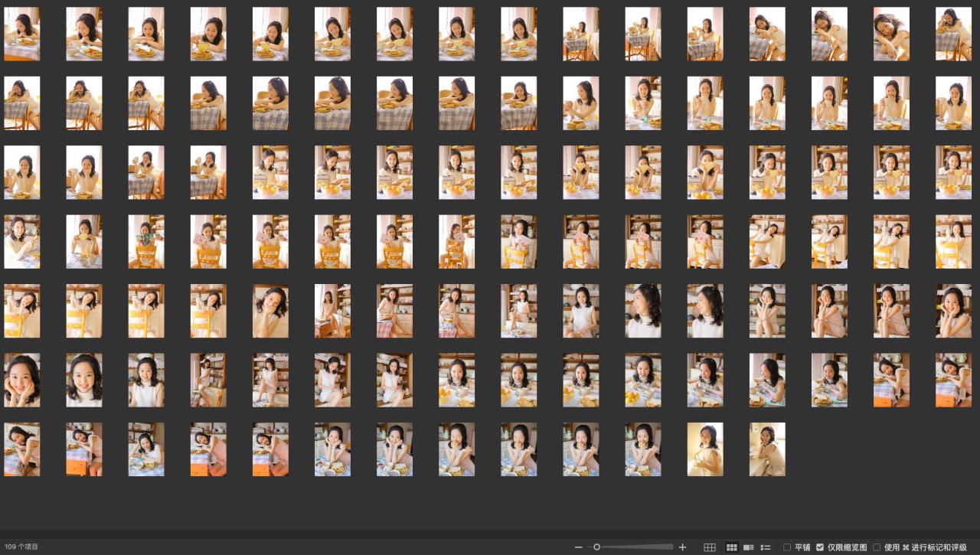This screenshot has height=555, width=980.
Task: Select the last thumbnail in the top row
Action: (x=953, y=34)
